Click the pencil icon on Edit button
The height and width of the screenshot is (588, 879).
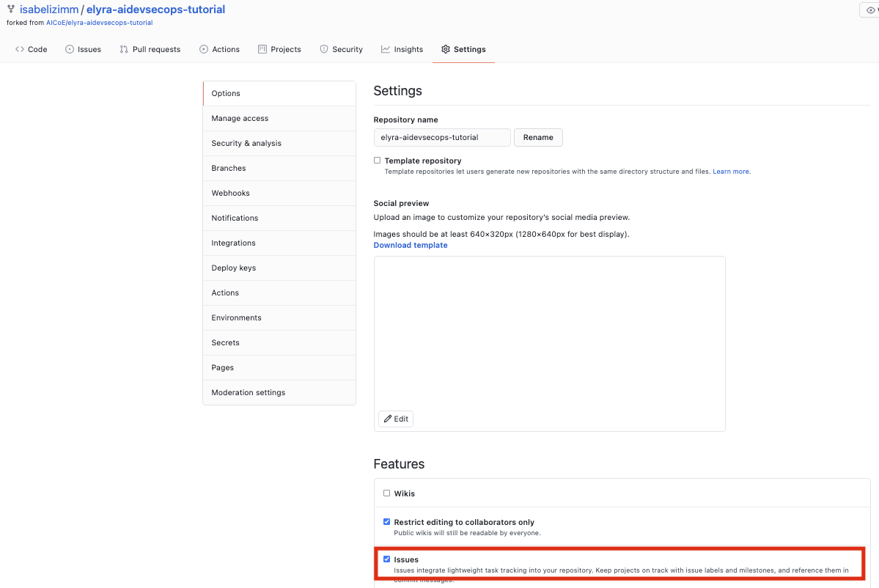coord(387,419)
